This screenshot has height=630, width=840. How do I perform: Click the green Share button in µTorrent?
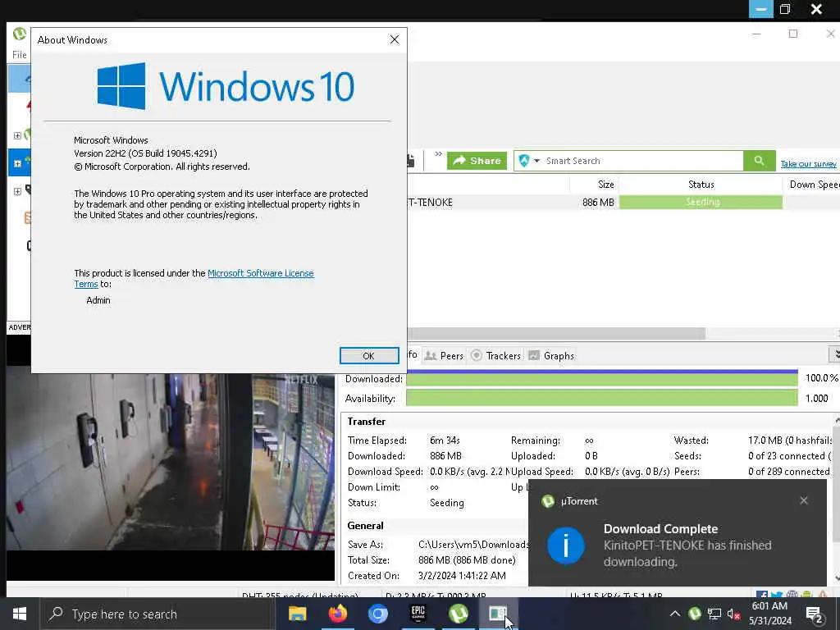click(477, 161)
